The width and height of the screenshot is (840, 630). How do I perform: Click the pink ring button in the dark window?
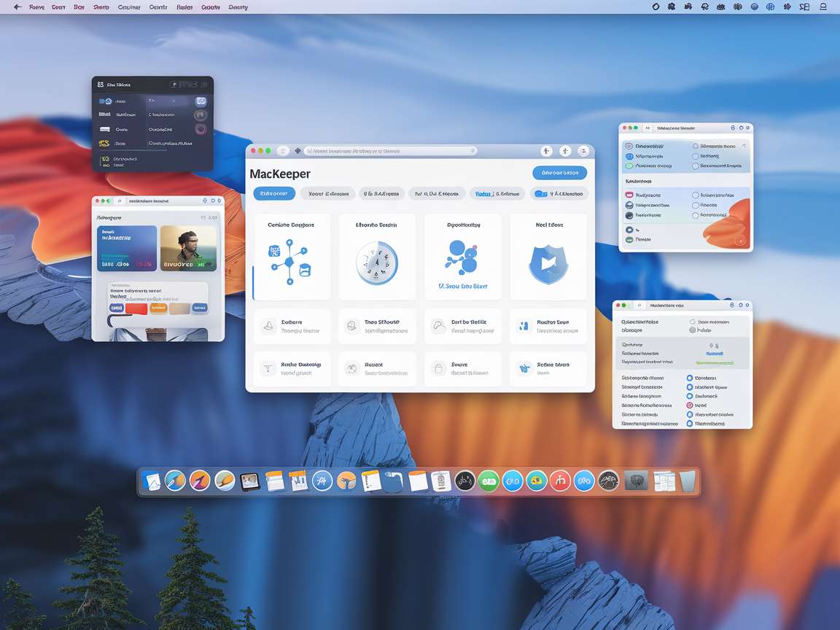[x=201, y=129]
